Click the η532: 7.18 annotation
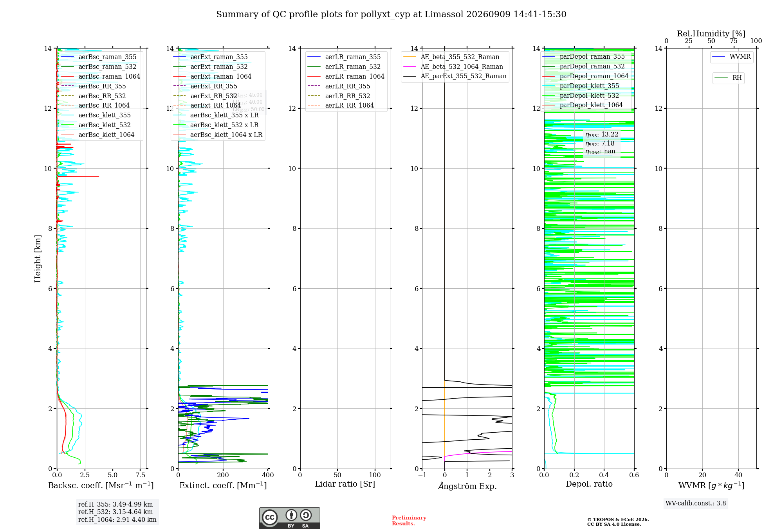 (x=600, y=144)
